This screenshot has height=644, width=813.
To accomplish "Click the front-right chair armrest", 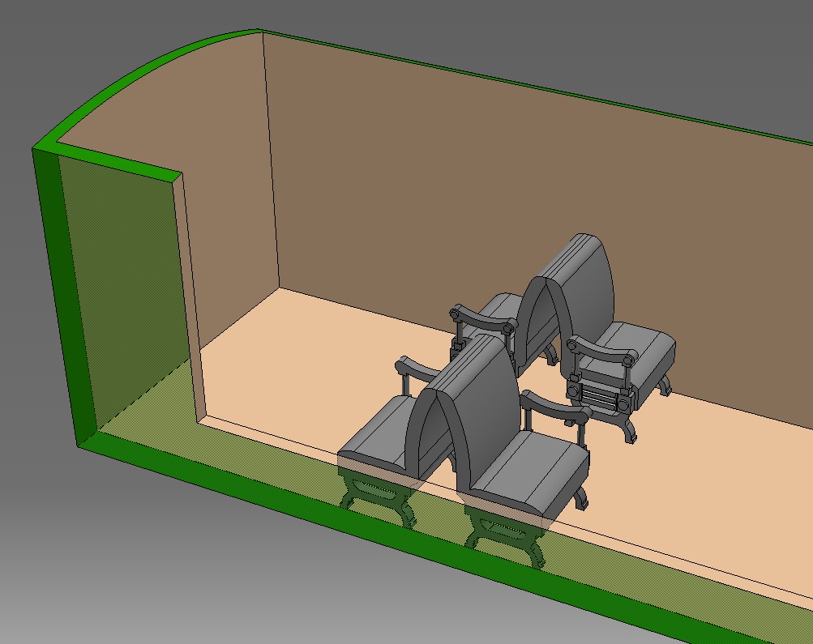I will (x=555, y=405).
